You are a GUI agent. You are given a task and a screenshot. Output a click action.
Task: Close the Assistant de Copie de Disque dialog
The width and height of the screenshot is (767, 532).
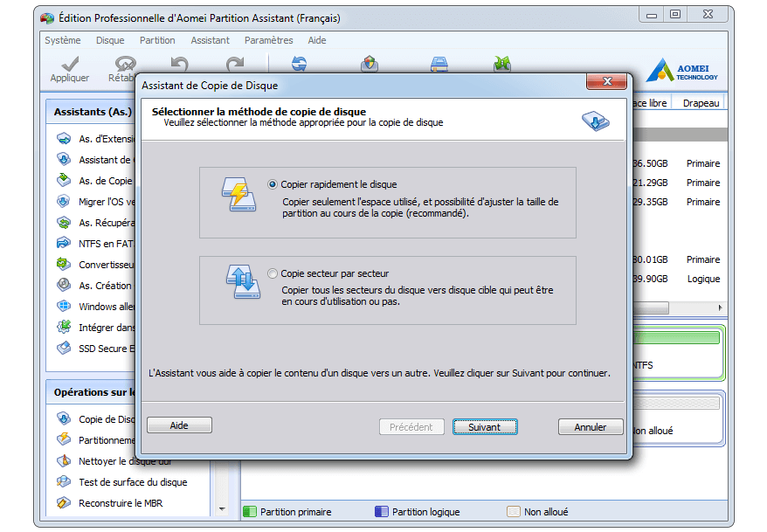[605, 82]
